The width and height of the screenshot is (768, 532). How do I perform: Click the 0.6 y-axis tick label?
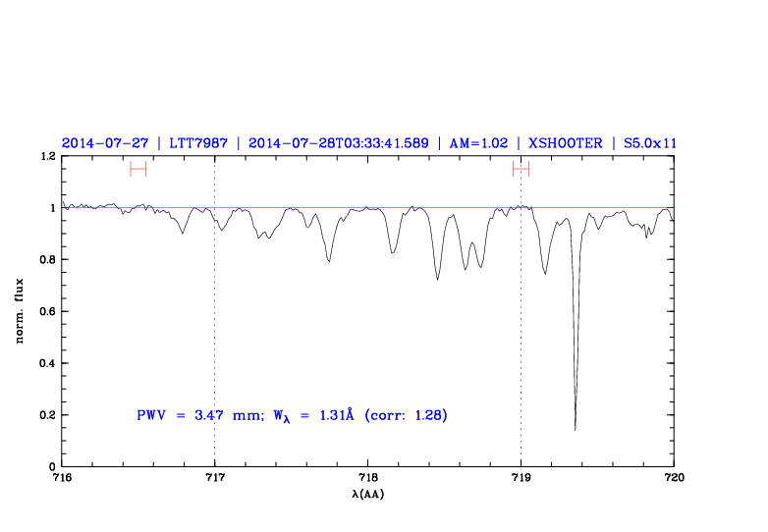click(46, 311)
